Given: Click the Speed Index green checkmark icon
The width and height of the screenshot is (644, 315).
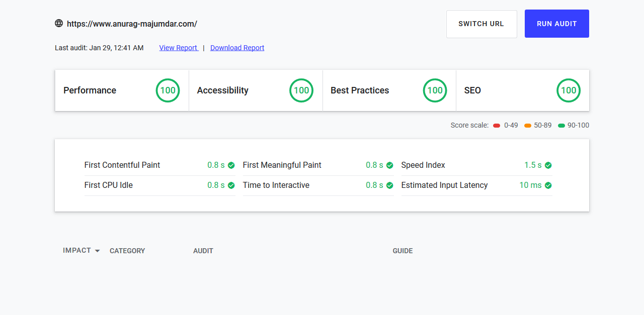Looking at the screenshot, I should pyautogui.click(x=548, y=165).
